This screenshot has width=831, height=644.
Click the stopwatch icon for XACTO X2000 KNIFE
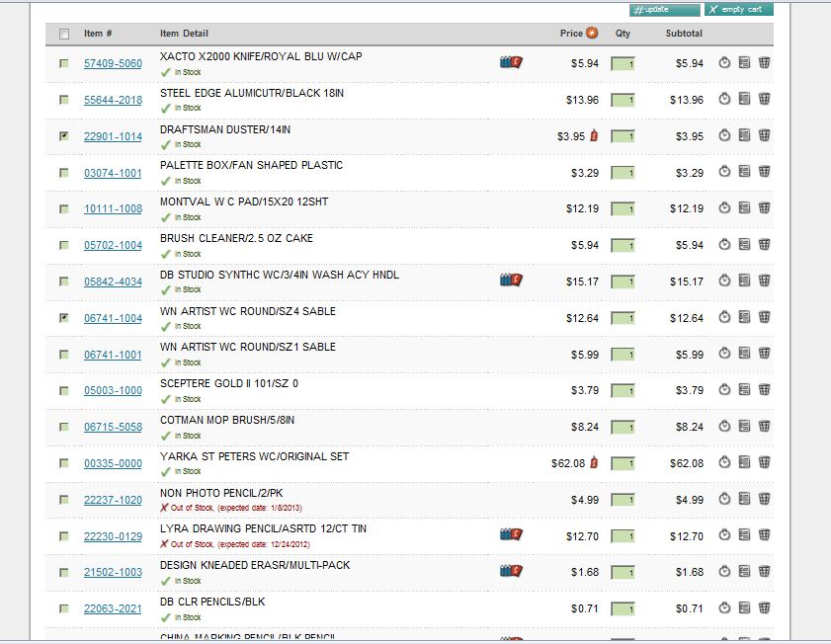coord(724,62)
